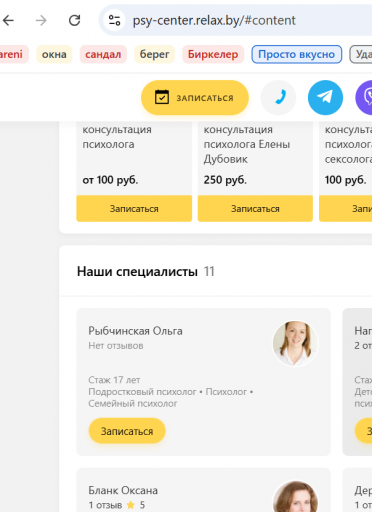Go back to the previous browser page

point(8,21)
